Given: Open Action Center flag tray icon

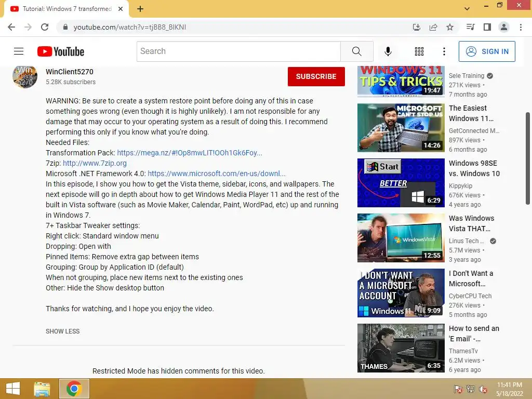Looking at the screenshot, I should tap(458, 389).
